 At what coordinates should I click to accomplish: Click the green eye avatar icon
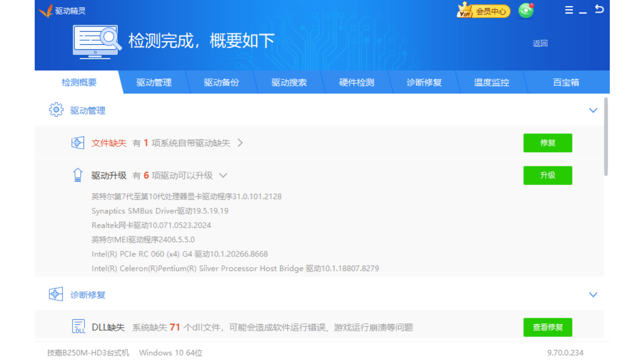(526, 11)
